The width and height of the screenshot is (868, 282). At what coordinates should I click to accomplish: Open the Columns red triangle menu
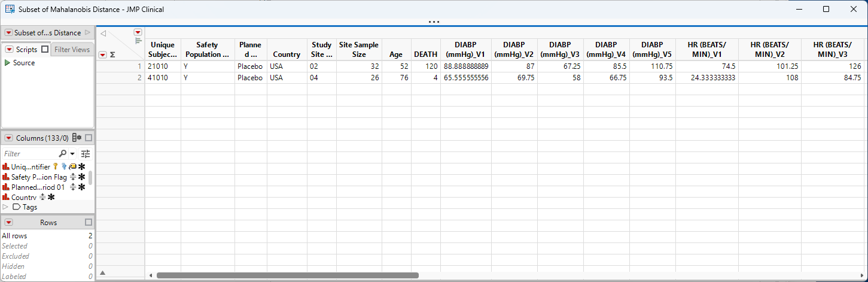tap(8, 138)
